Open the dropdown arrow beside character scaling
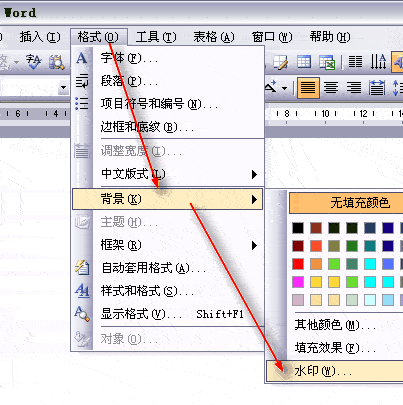The image size is (403, 405). click(x=284, y=88)
